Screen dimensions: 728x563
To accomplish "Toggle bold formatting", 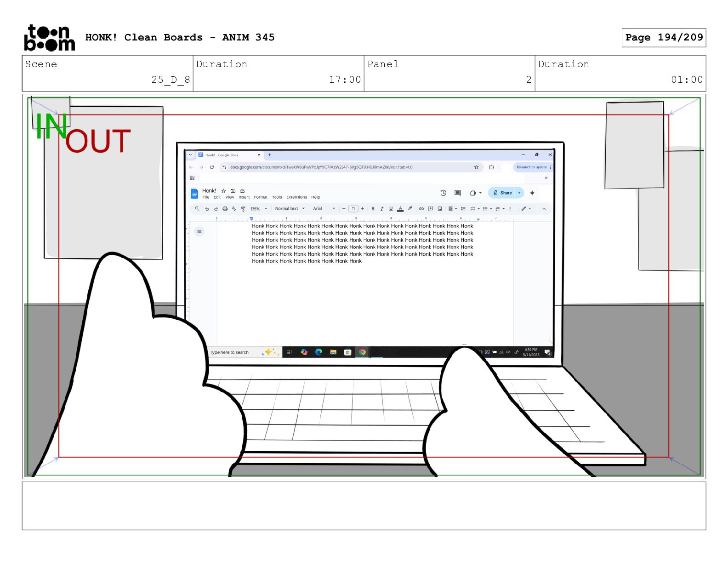I will click(373, 209).
